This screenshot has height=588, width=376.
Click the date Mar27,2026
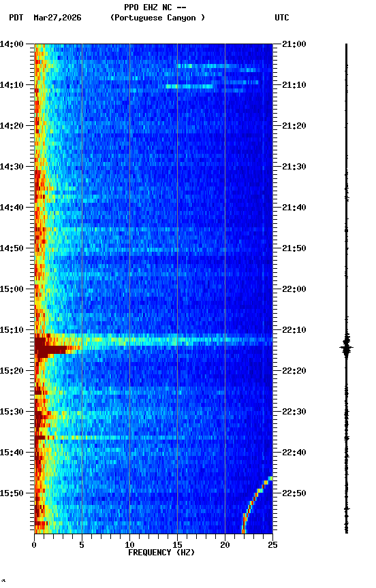(57, 18)
